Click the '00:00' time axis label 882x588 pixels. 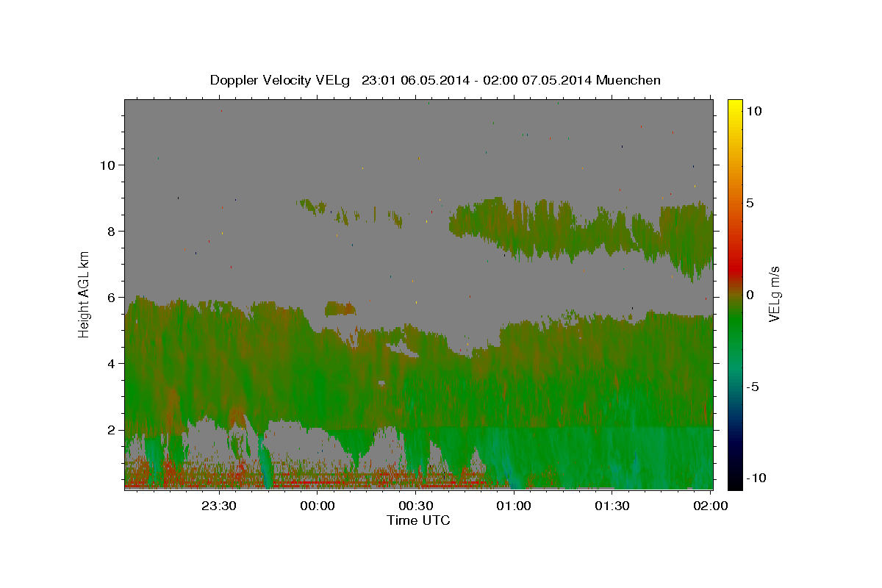tap(318, 506)
